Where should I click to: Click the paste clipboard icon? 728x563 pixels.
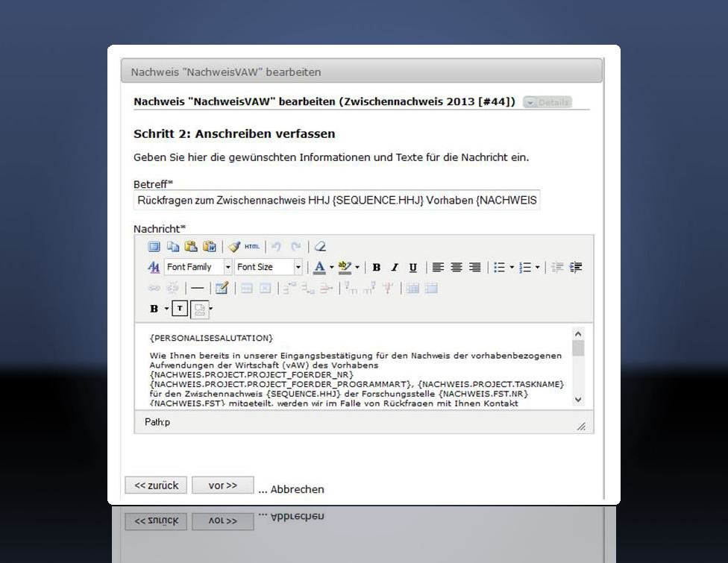point(191,247)
